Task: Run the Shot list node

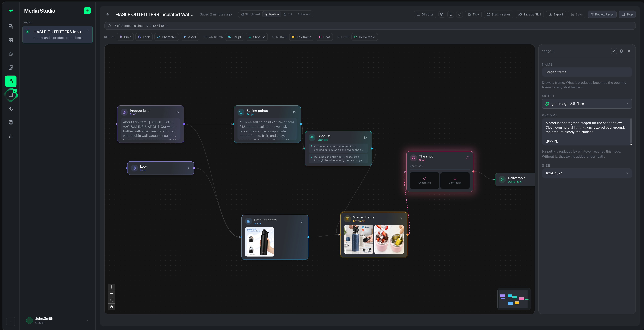Action: [365, 138]
